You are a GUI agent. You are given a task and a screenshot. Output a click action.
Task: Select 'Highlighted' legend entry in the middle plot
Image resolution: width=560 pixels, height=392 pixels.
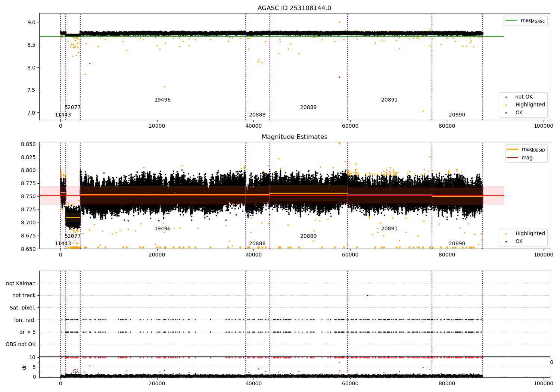click(530, 234)
